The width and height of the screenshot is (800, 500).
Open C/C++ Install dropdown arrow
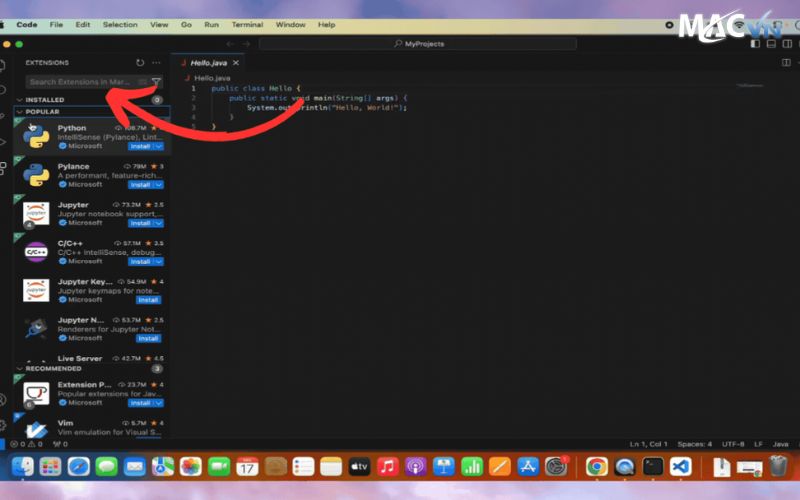159,262
